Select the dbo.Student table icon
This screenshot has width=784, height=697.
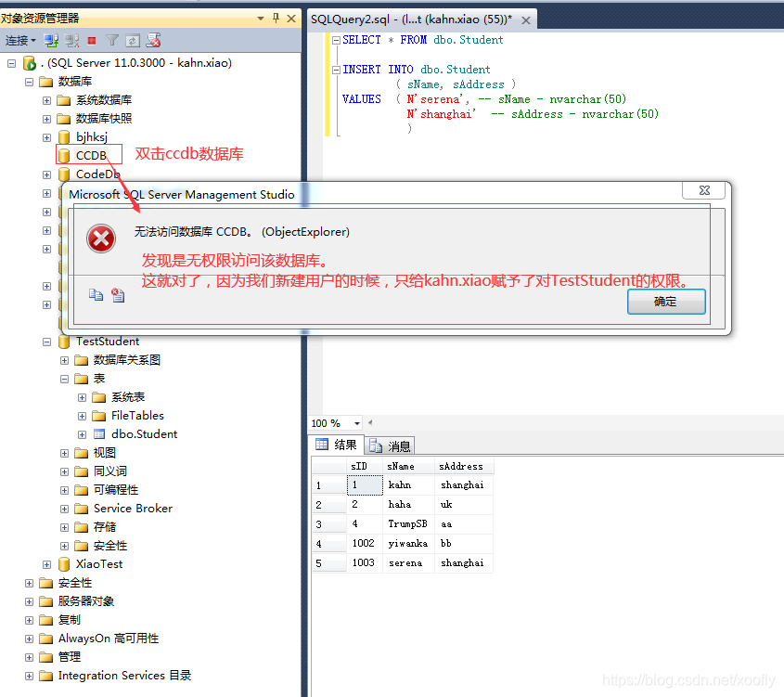point(99,434)
